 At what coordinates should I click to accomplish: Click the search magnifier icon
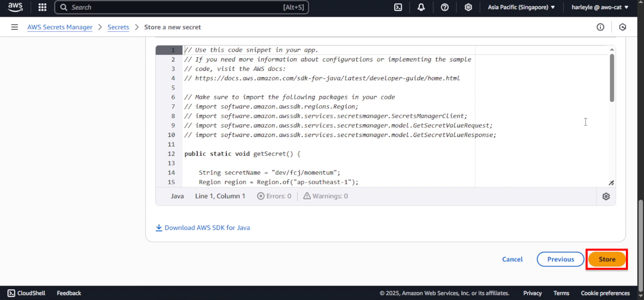[64, 7]
